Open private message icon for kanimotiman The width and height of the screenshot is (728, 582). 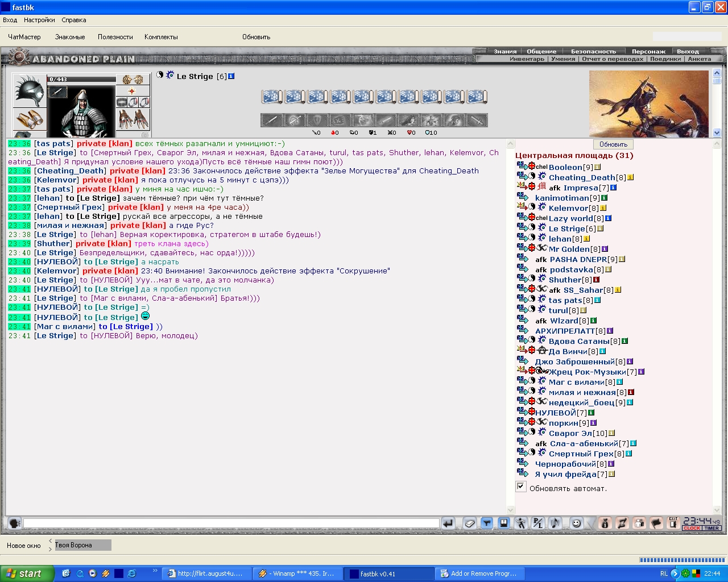523,197
